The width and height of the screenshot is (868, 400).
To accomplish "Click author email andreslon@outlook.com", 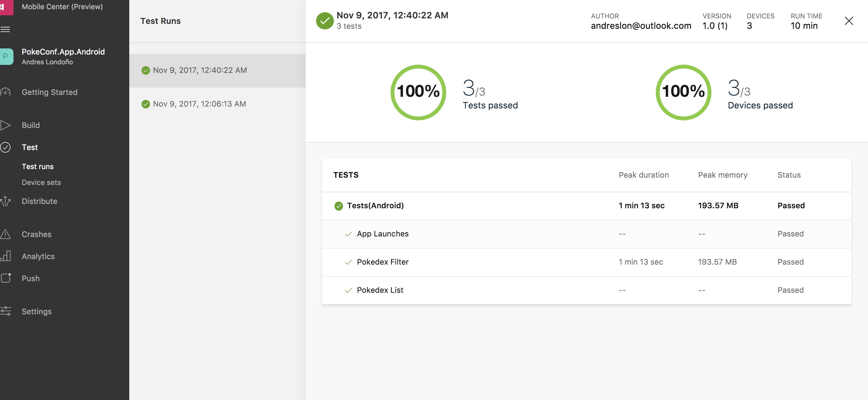I will coord(641,26).
